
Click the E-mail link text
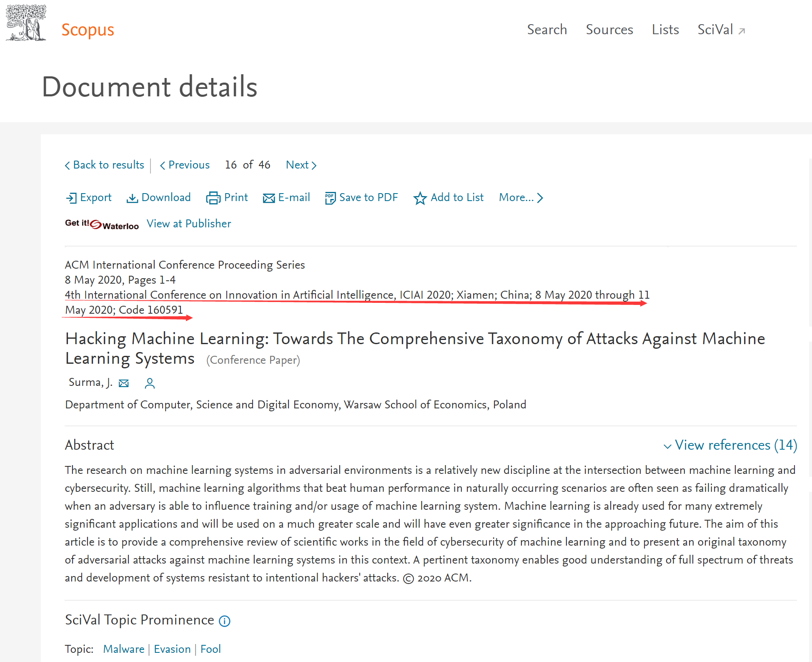[294, 197]
